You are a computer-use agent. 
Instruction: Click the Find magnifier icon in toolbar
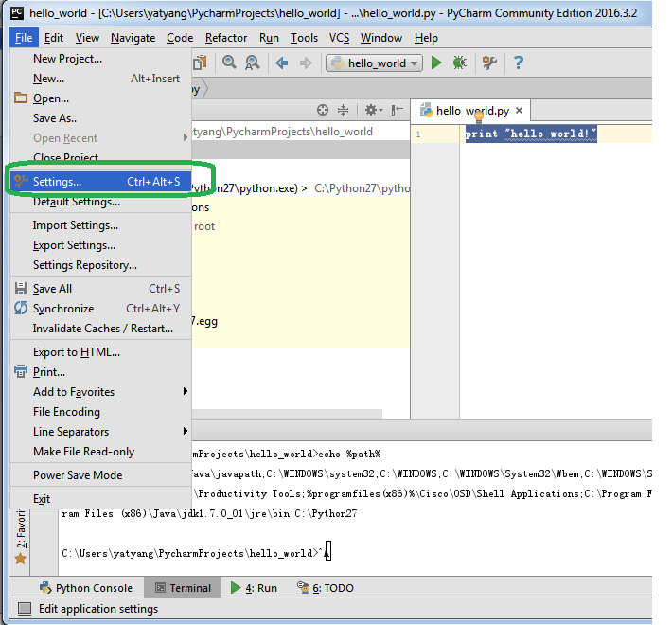click(x=229, y=62)
